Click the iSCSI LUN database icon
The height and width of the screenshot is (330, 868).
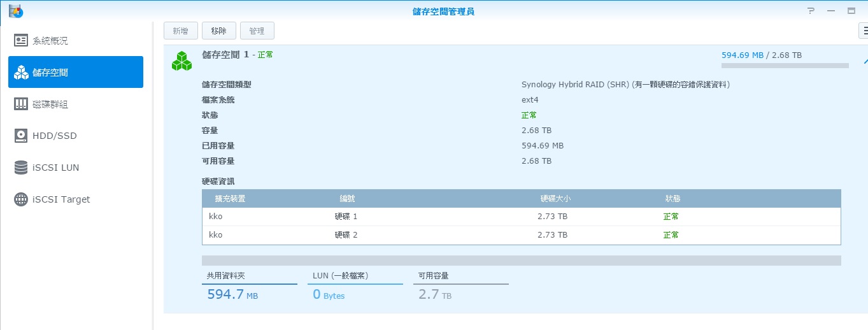click(21, 168)
